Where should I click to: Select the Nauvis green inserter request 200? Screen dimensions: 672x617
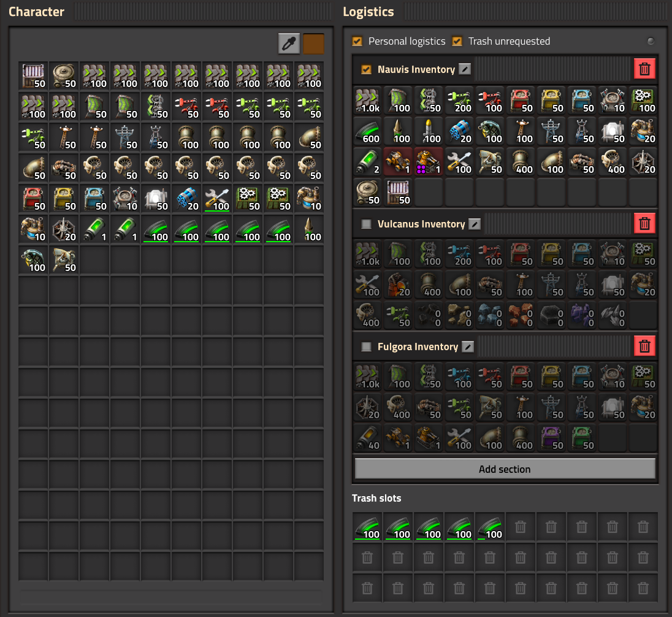pyautogui.click(x=460, y=101)
